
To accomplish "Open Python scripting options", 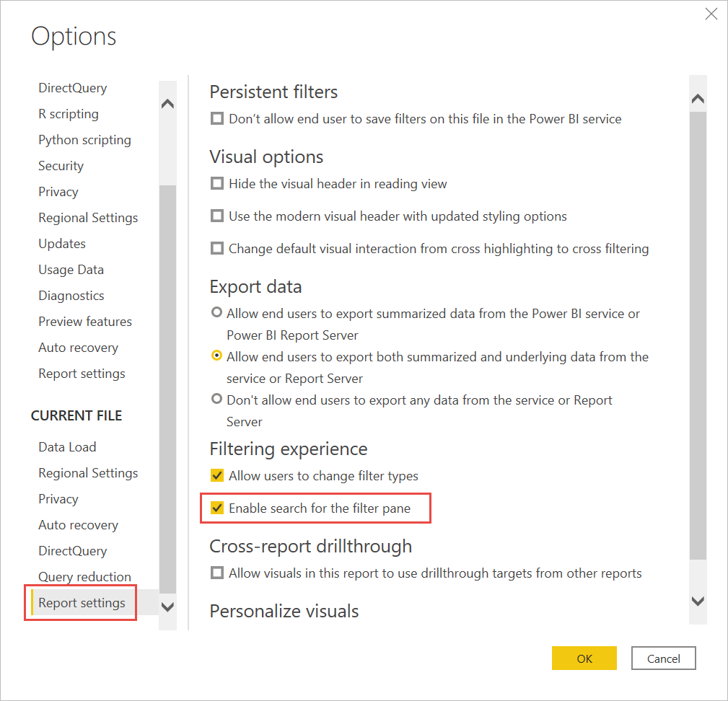I will tap(84, 140).
